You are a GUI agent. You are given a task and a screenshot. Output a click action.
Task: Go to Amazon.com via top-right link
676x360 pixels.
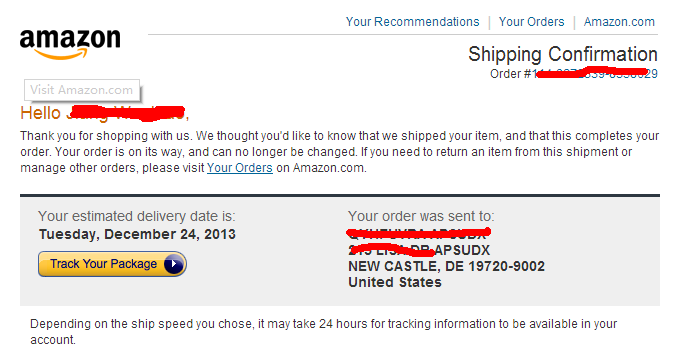click(x=619, y=22)
